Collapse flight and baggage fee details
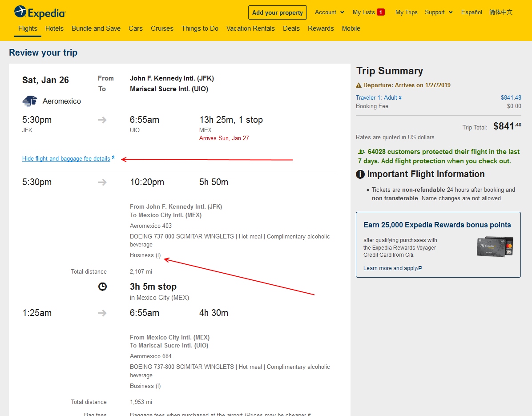Viewport: 532px width, 416px height. 66,158
